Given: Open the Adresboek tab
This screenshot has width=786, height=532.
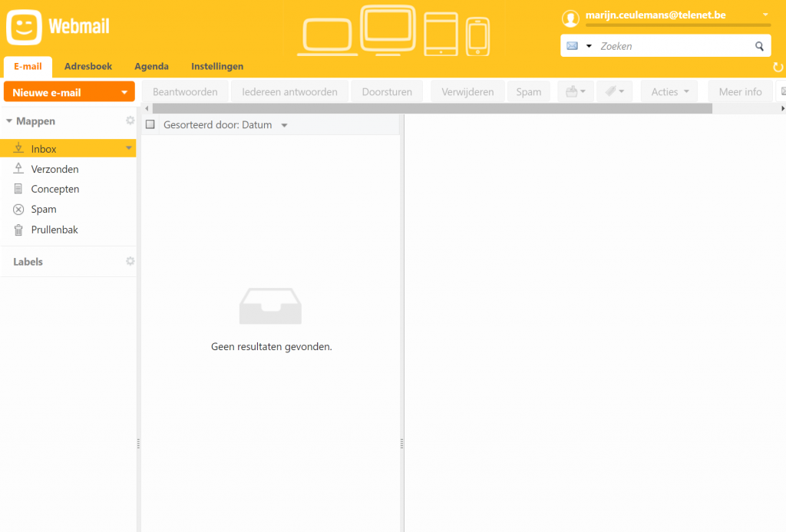Looking at the screenshot, I should pyautogui.click(x=88, y=67).
